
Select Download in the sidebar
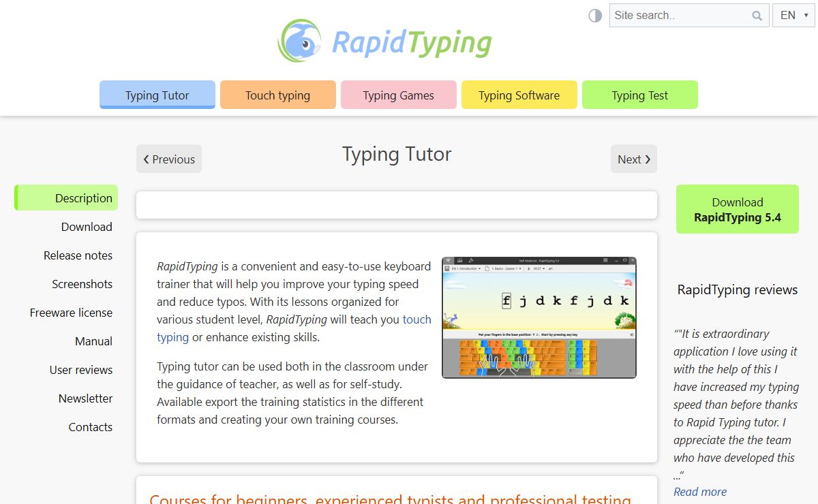87,227
